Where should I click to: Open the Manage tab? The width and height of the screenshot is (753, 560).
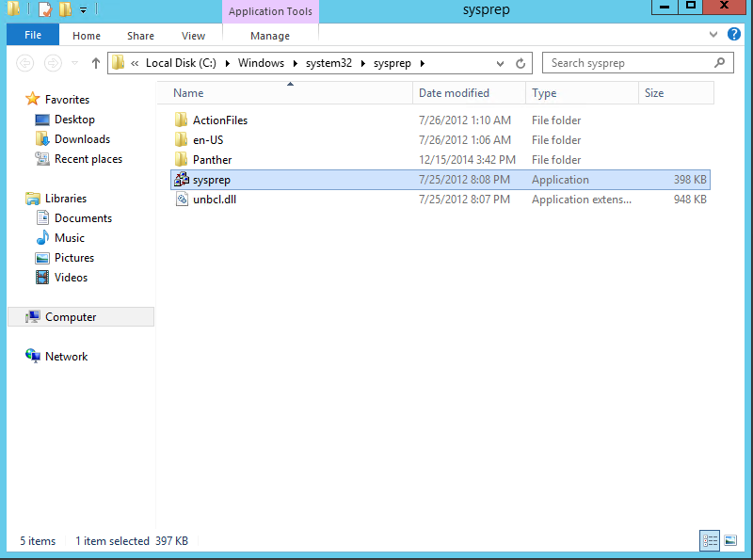[270, 36]
